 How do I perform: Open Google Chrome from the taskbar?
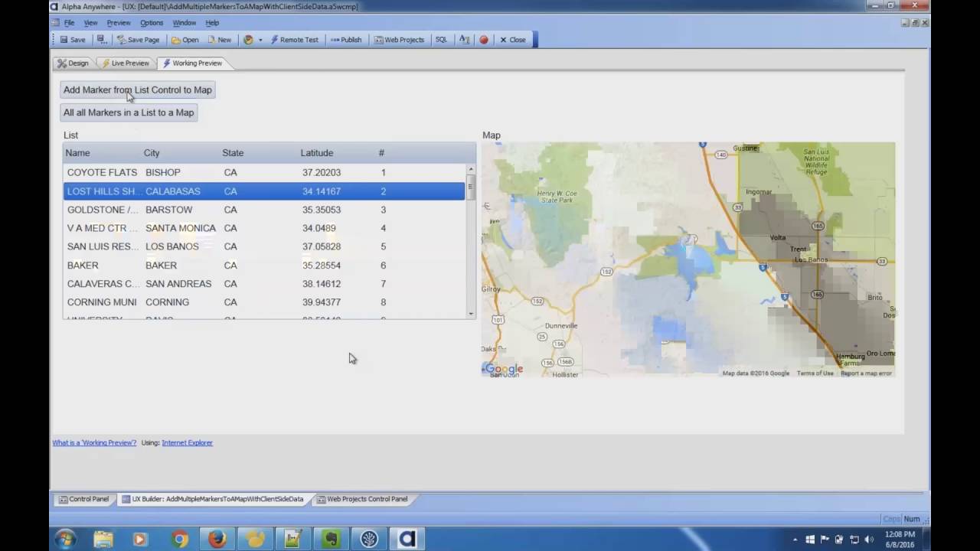point(179,539)
